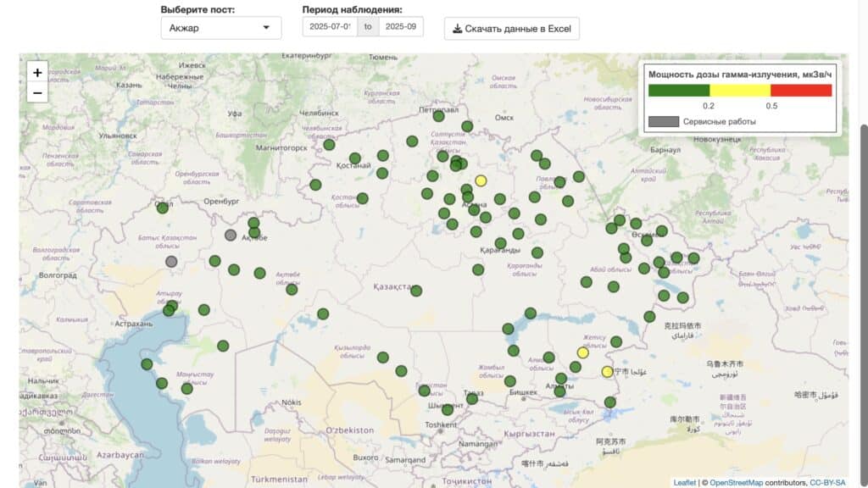This screenshot has width=868, height=488.
Task: Open the OpenStreetMap contributors link
Action: (736, 482)
